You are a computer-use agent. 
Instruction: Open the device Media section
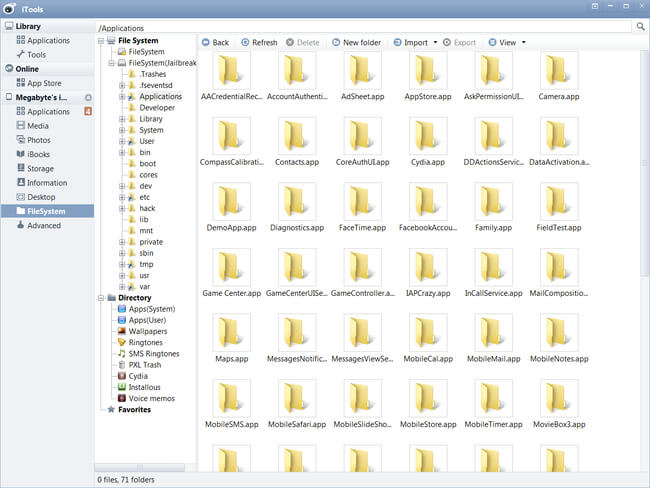click(32, 126)
